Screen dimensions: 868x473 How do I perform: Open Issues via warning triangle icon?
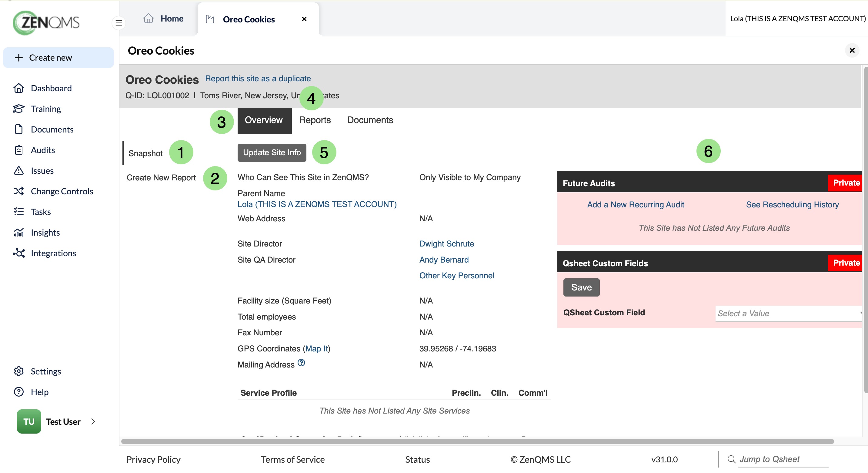coord(18,171)
